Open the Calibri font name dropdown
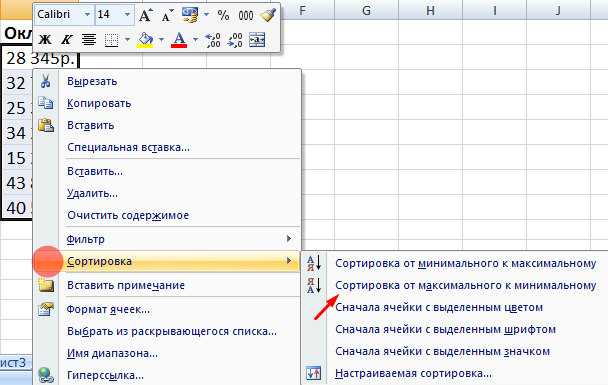Viewport: 608px width, 385px height. (88, 14)
